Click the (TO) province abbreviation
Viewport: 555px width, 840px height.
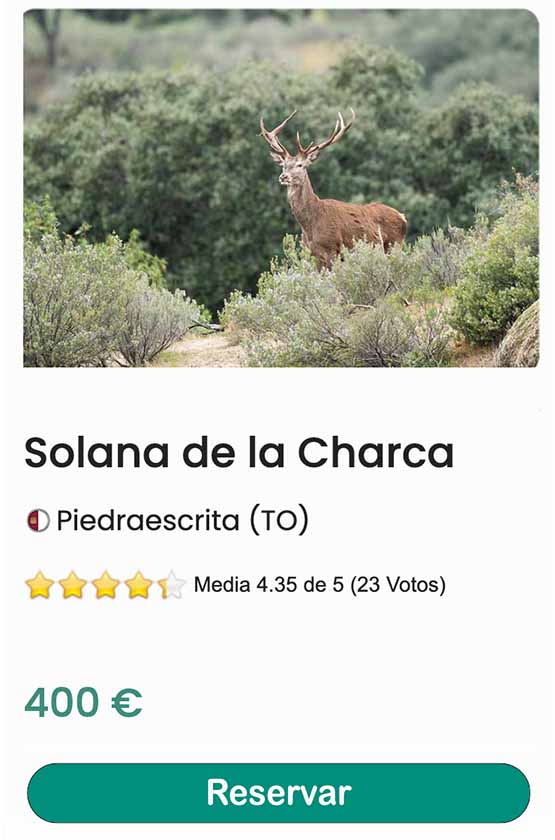279,520
